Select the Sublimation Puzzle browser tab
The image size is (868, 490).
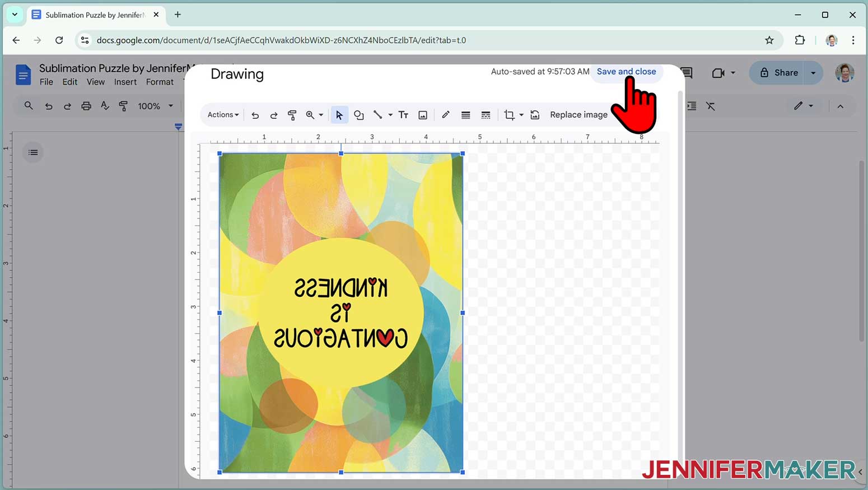pyautogui.click(x=95, y=15)
